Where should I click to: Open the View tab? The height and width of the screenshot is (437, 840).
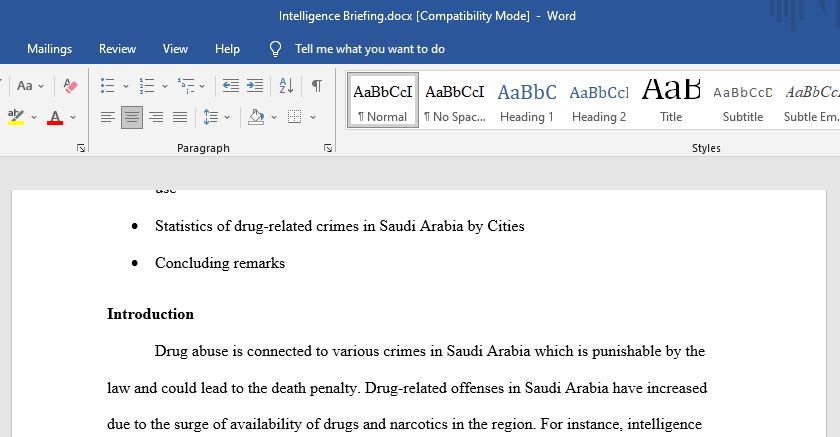pyautogui.click(x=175, y=49)
